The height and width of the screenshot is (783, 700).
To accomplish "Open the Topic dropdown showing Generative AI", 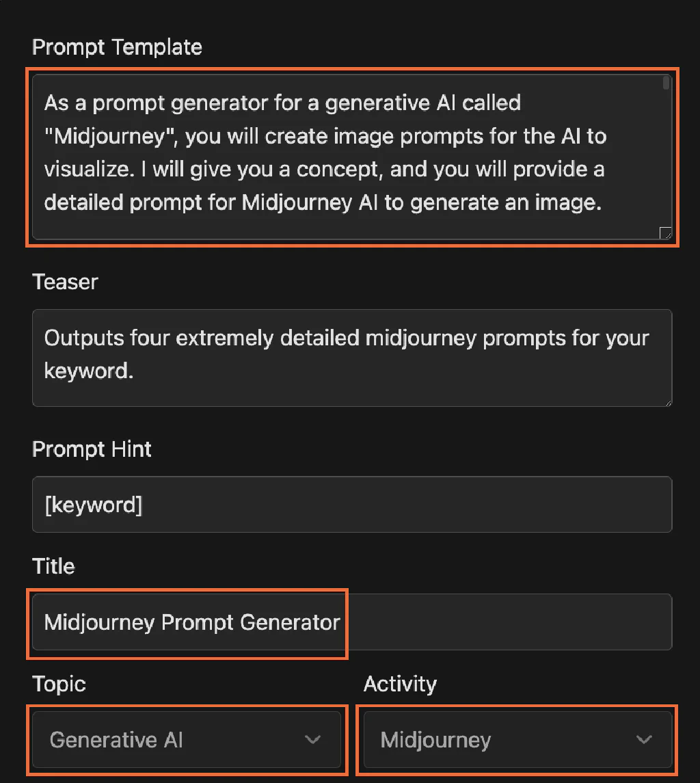I will [x=186, y=739].
